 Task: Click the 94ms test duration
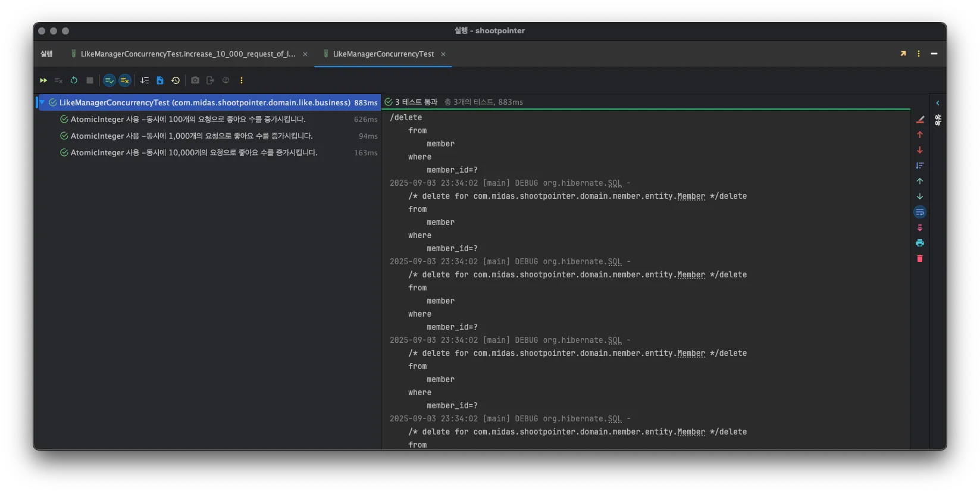368,136
